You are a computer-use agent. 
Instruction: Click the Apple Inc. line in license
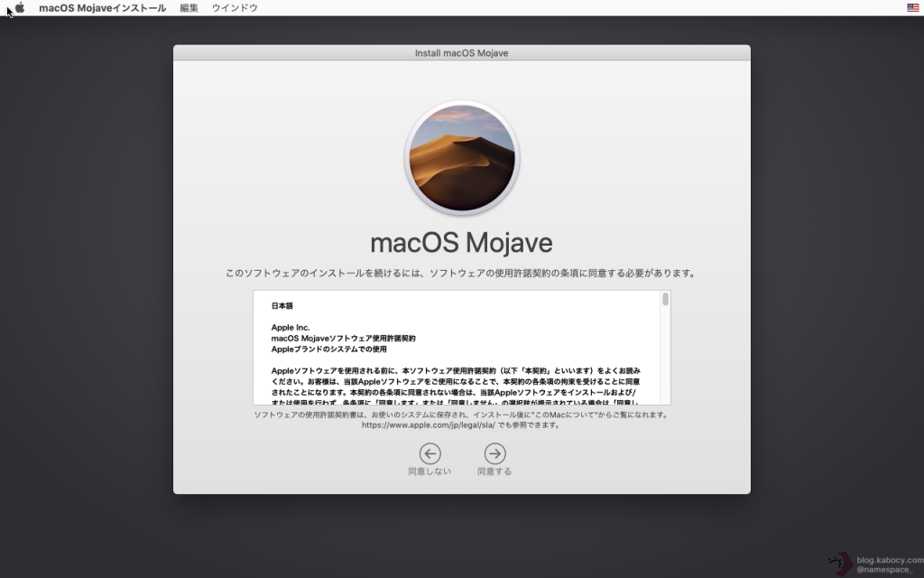click(x=291, y=327)
